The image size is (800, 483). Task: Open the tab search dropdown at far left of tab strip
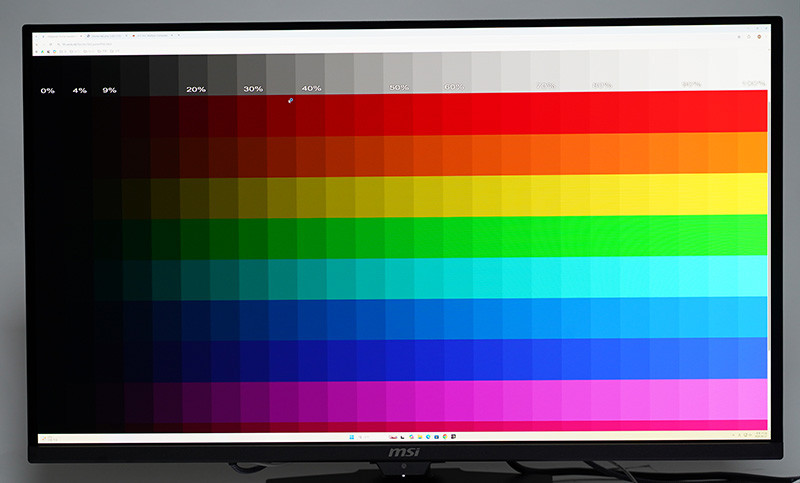[x=36, y=36]
